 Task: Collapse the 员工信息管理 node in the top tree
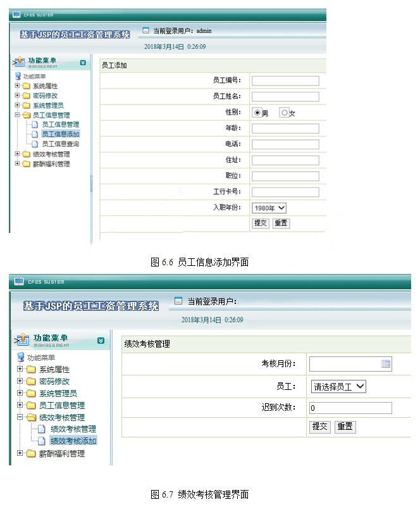[x=17, y=115]
